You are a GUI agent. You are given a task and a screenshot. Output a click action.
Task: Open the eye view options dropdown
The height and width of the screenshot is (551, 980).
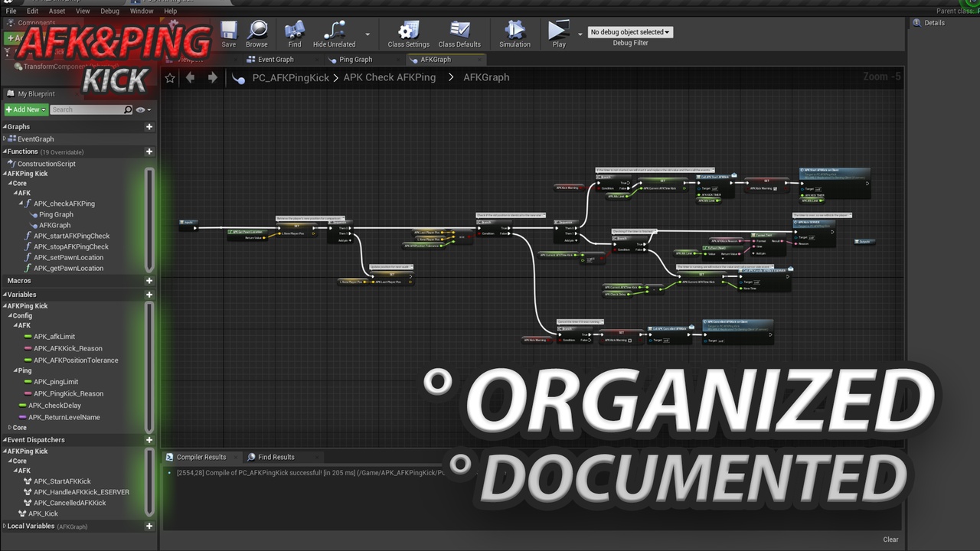click(142, 109)
